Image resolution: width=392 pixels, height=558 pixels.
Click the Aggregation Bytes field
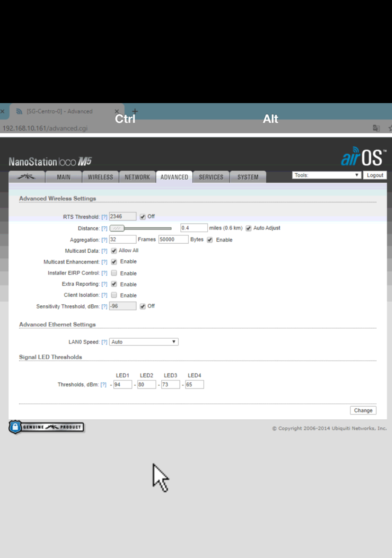[173, 239]
